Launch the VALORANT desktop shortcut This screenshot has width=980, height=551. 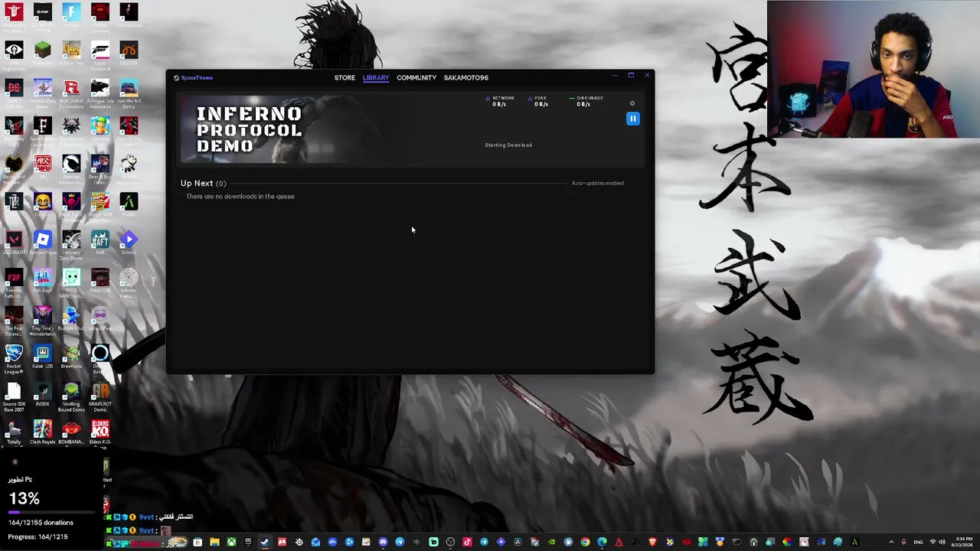(x=14, y=244)
